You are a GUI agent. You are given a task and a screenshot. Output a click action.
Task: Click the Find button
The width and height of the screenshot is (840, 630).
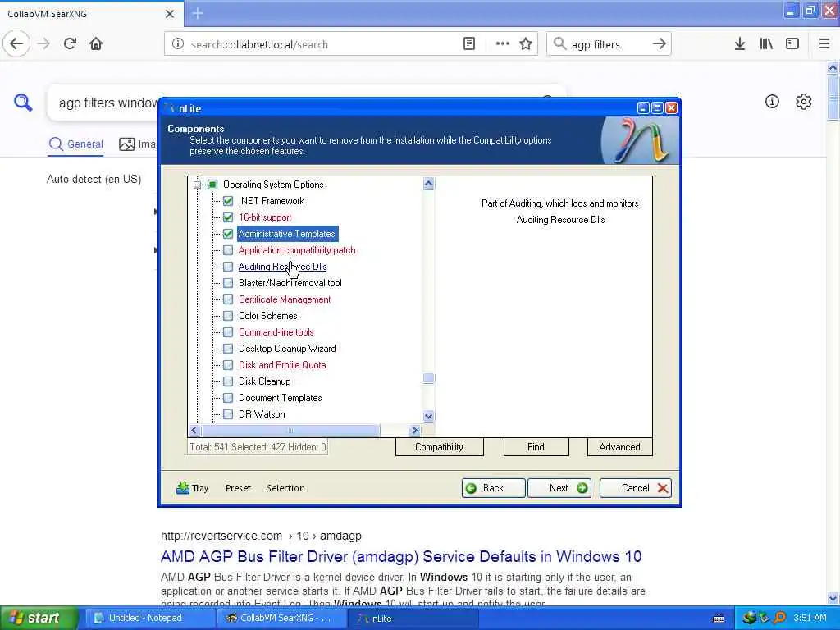pyautogui.click(x=536, y=447)
